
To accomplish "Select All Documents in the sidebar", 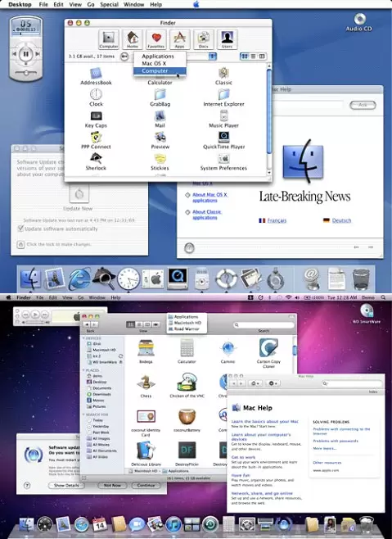I will click(x=102, y=451).
